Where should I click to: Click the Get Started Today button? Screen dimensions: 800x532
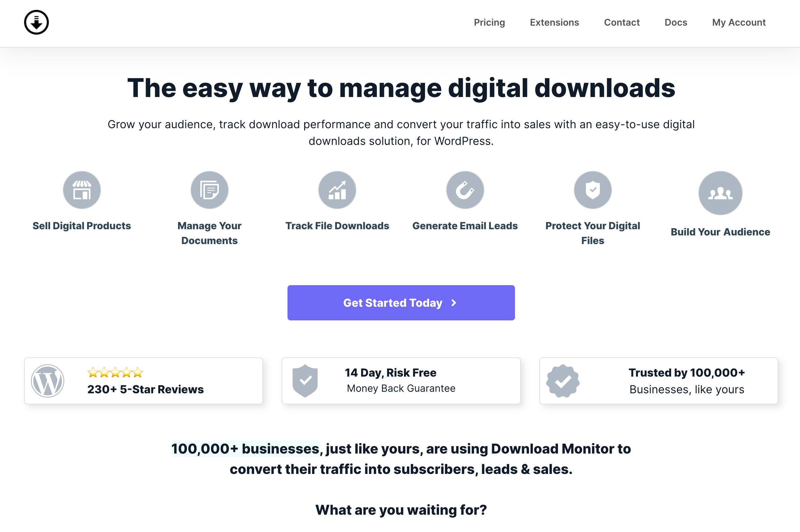pos(401,303)
